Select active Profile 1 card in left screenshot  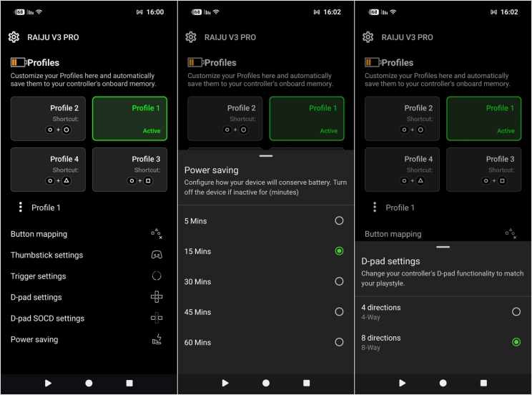click(129, 119)
